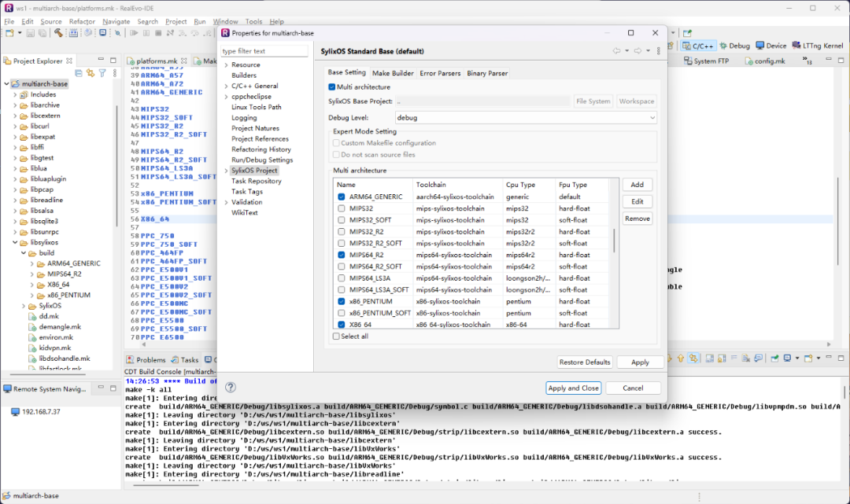
Task: Click the Apply and Close button
Action: tap(573, 388)
